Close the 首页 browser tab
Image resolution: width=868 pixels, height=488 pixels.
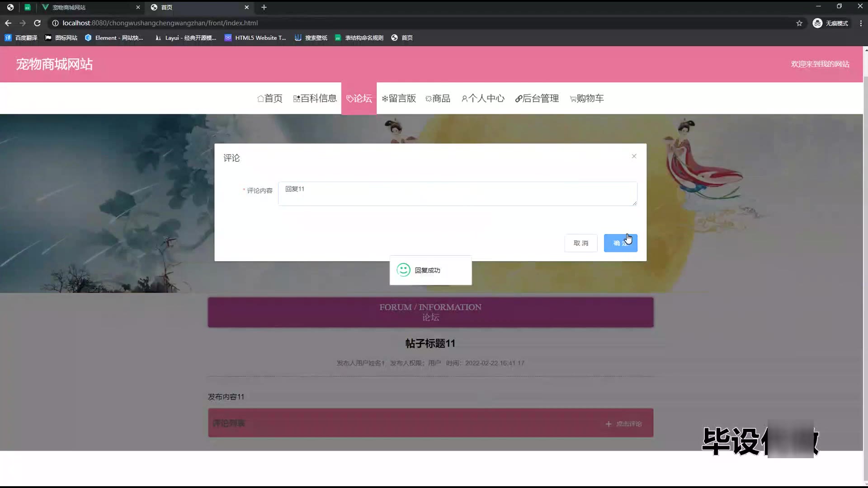point(246,7)
